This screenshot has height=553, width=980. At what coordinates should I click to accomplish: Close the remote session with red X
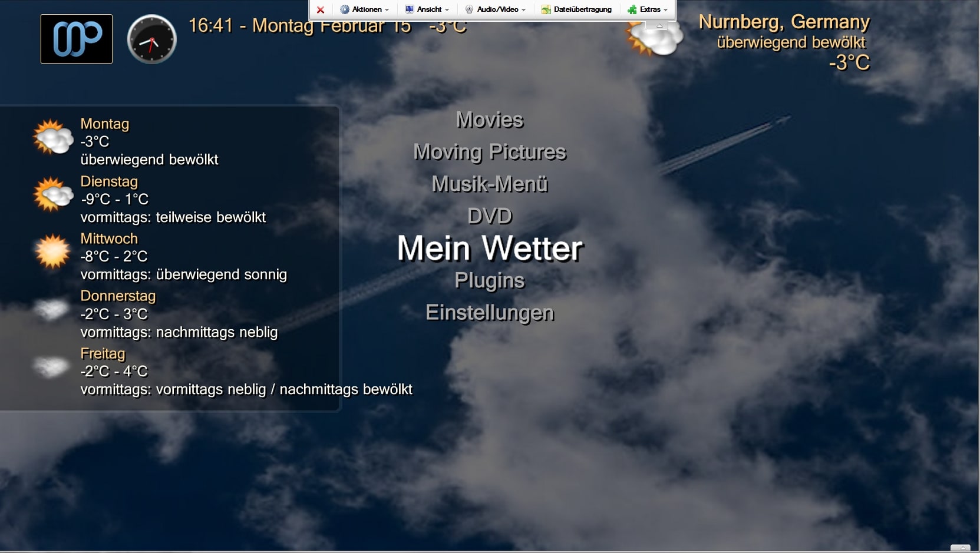(x=321, y=9)
